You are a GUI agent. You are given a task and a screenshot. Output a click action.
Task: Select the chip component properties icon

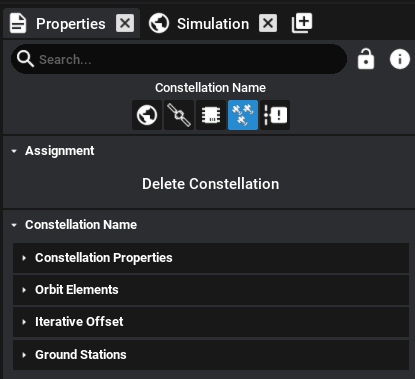[x=211, y=115]
